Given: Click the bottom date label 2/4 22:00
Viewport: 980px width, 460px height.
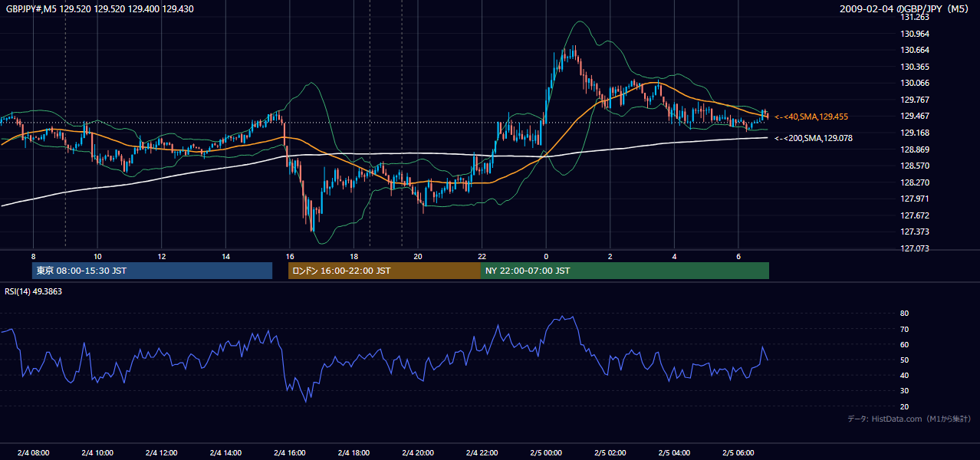Looking at the screenshot, I should [482, 452].
